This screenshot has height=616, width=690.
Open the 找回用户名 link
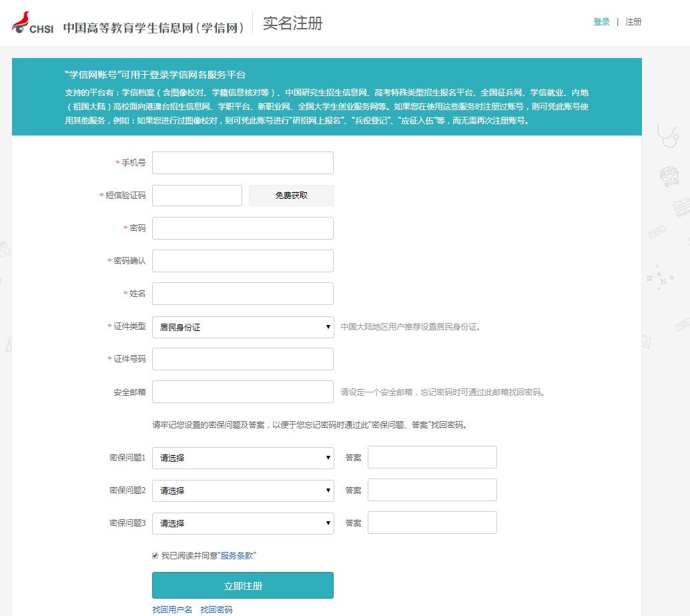(172, 610)
